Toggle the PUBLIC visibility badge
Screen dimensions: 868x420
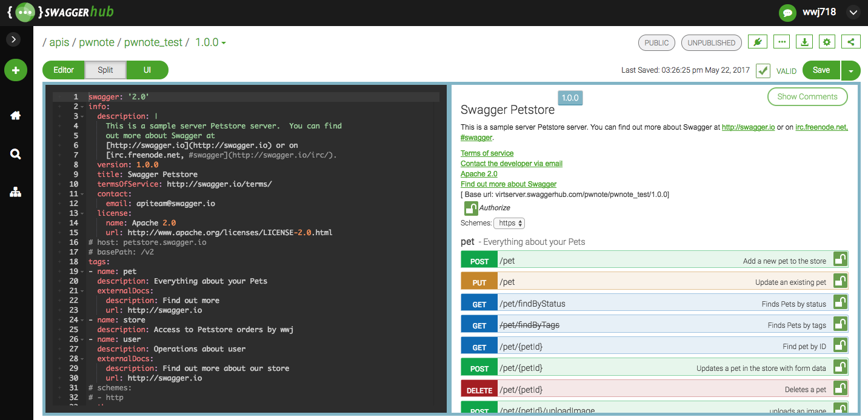pos(656,43)
